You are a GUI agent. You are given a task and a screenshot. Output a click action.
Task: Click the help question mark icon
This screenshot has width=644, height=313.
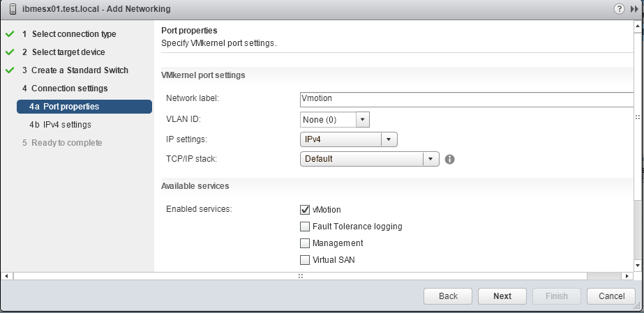(x=619, y=8)
